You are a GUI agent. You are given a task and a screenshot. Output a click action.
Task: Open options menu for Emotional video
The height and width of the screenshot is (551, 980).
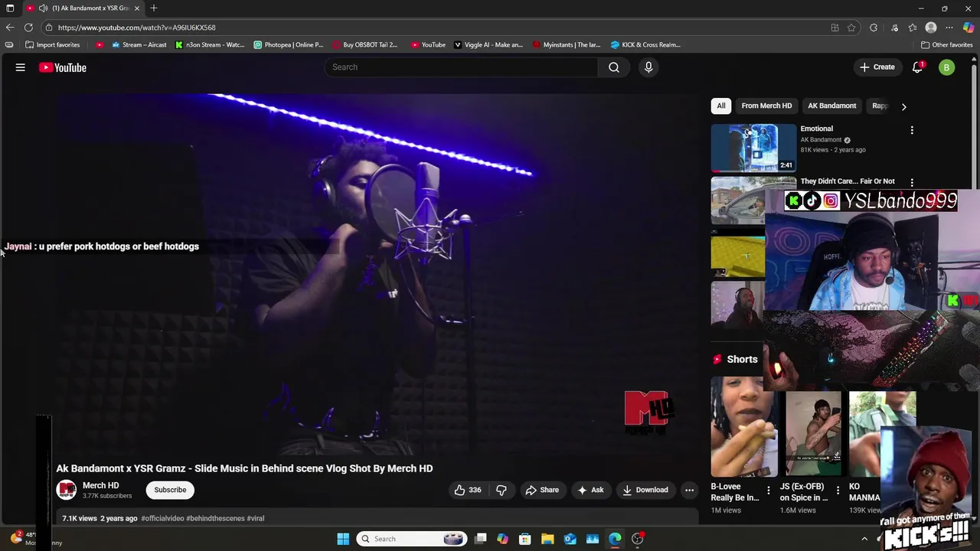(912, 130)
